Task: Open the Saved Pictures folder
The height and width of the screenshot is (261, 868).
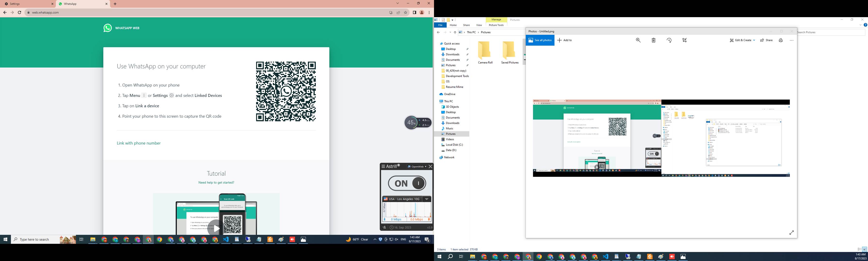Action: [x=509, y=52]
